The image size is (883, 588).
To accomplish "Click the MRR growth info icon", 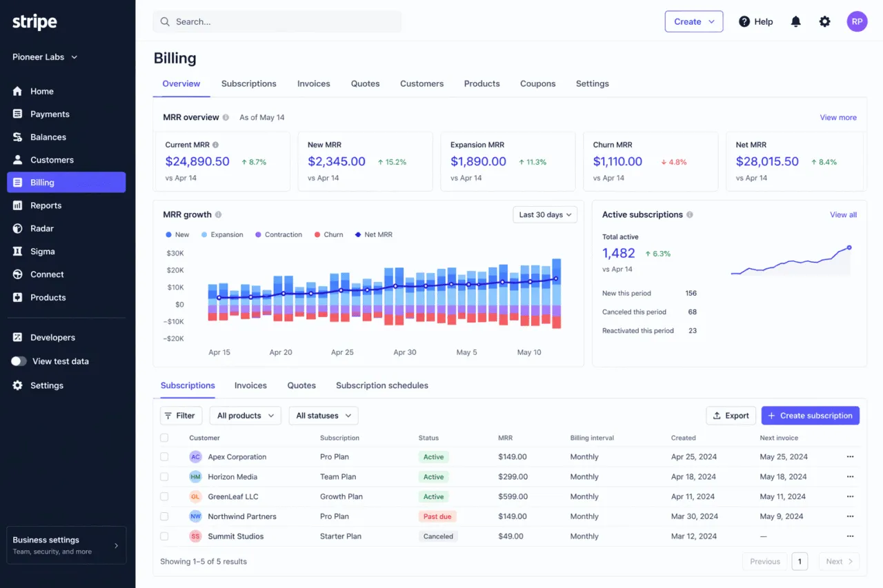I will click(219, 214).
